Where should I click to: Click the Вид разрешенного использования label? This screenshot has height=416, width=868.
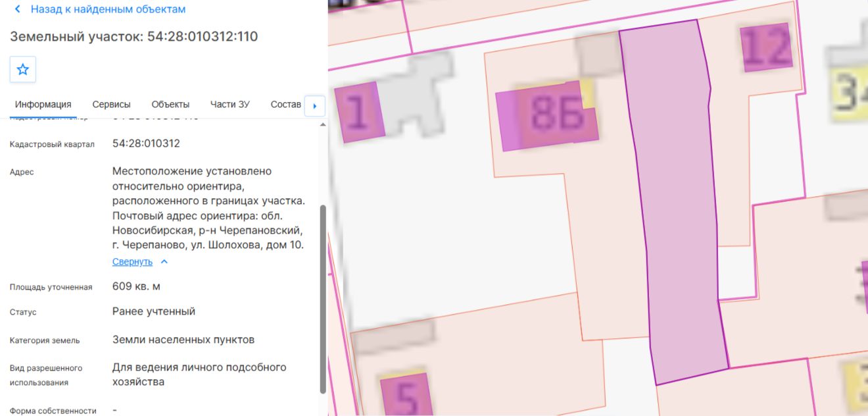46,375
